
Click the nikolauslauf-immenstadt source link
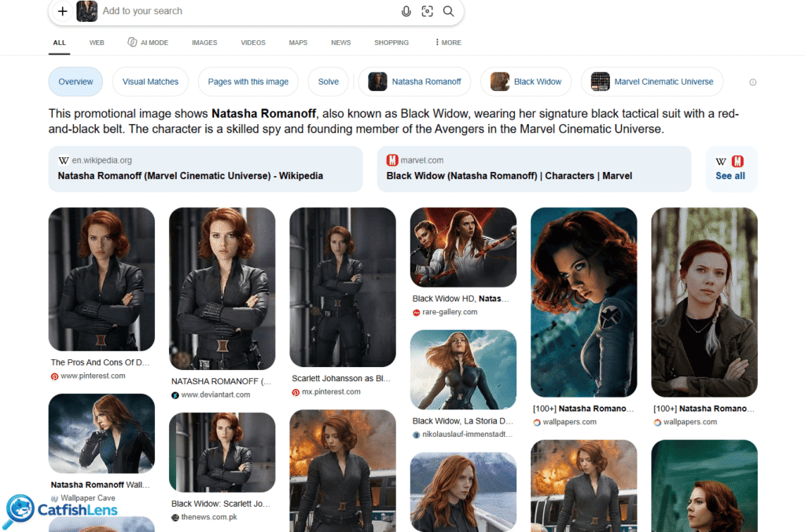point(467,435)
